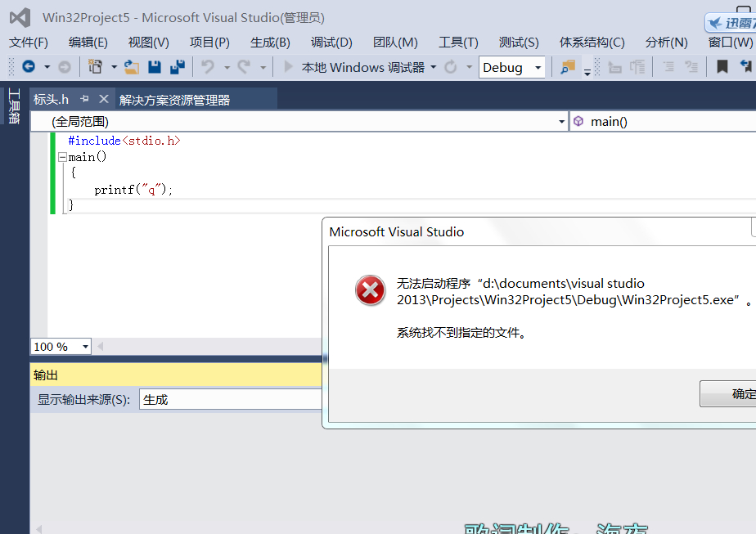Open the New Project dropdown arrow
756x534 pixels.
(114, 67)
